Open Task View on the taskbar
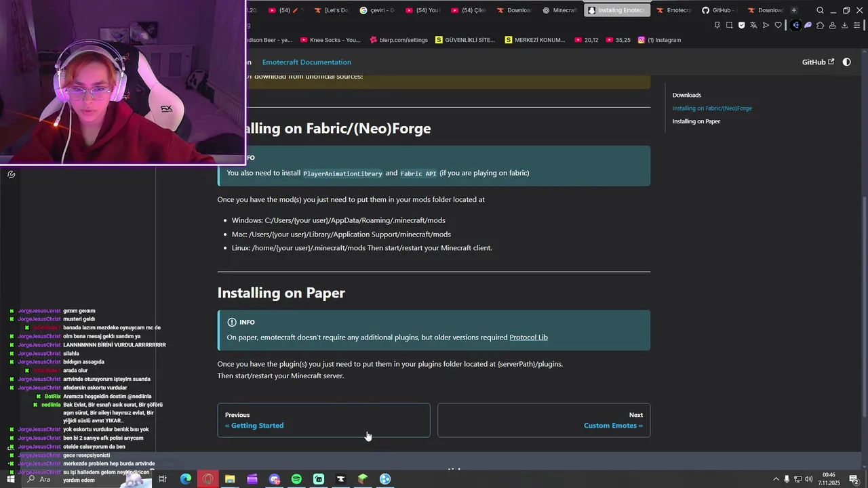The width and height of the screenshot is (868, 488). pyautogui.click(x=163, y=479)
